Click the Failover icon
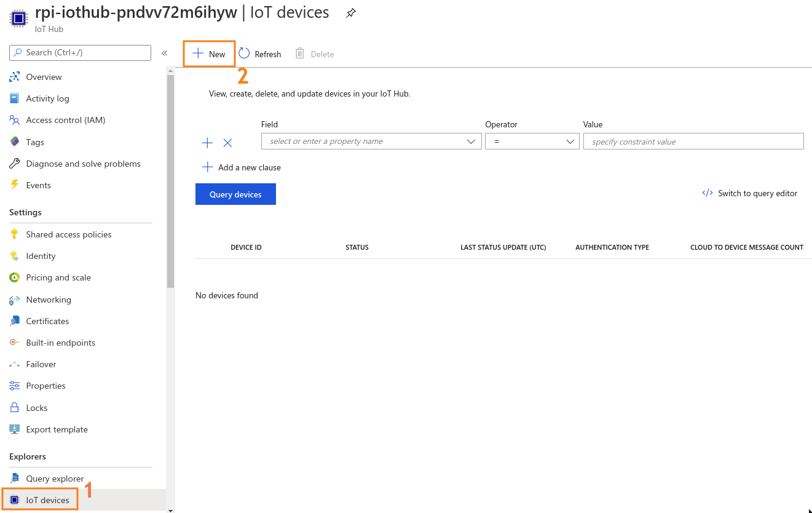Screen dimensions: 812x513 click(15, 364)
